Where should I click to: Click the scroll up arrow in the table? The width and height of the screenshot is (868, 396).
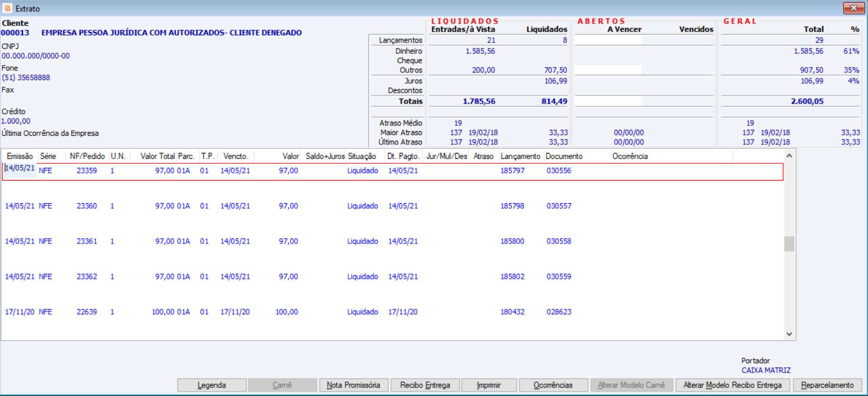789,156
